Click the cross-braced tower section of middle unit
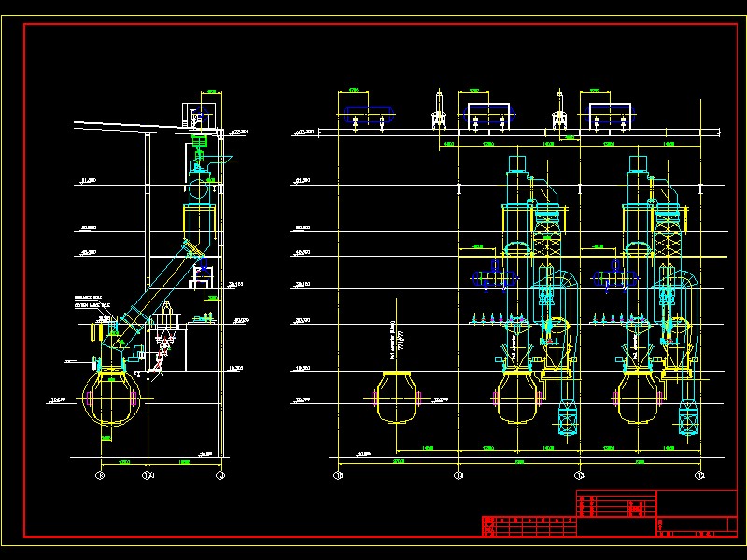This screenshot has width=747, height=560. click(547, 237)
